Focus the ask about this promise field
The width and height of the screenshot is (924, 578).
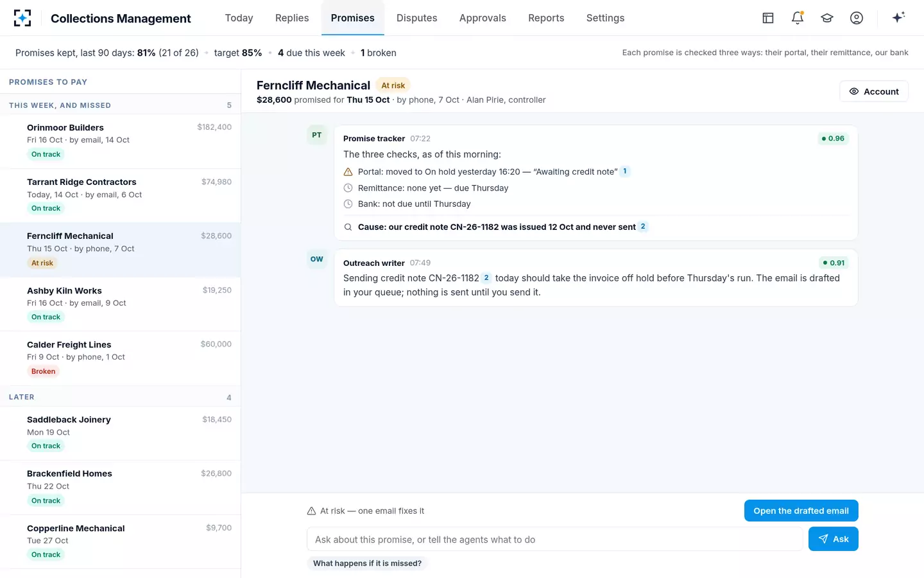(x=554, y=539)
